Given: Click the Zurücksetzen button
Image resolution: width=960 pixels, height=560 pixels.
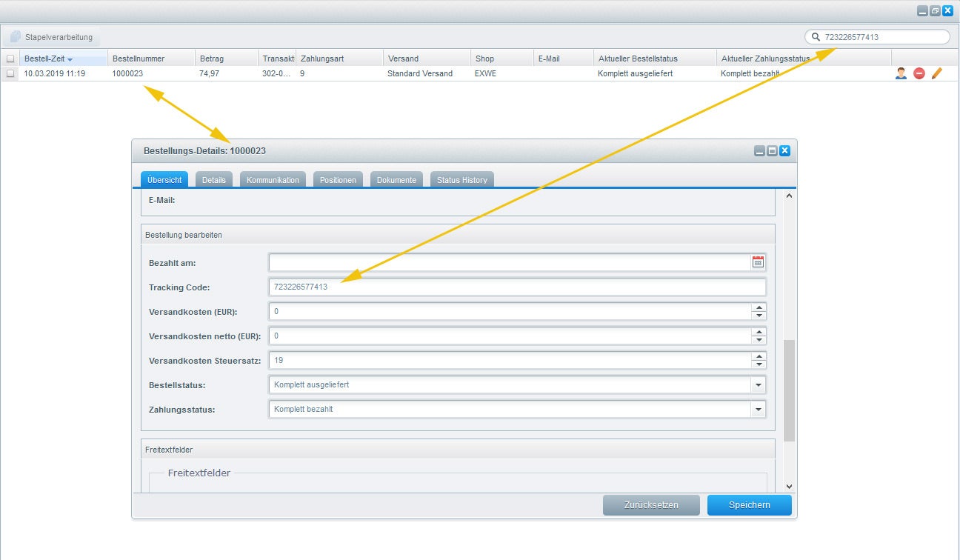Looking at the screenshot, I should [651, 505].
